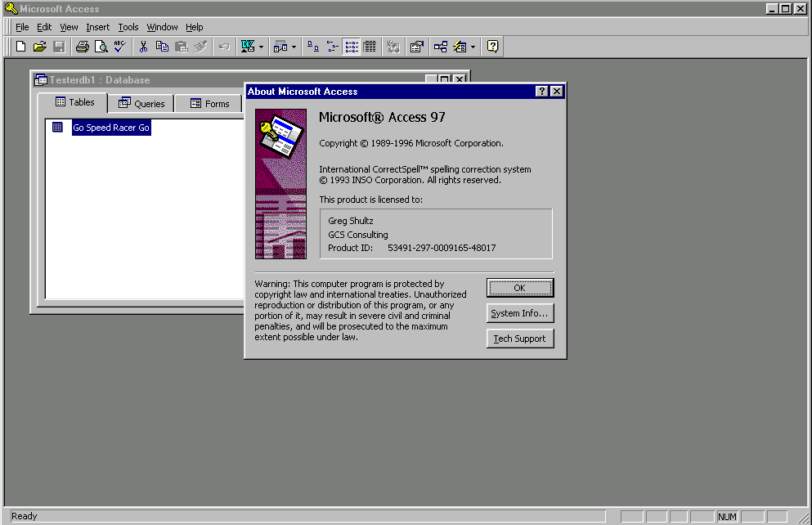
Task: Click the Analyze toolbar icon
Action: pos(280,47)
